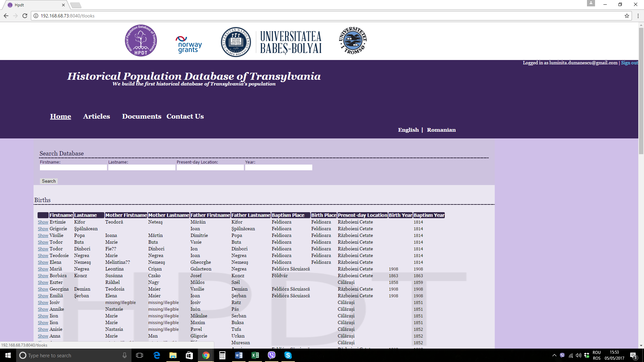Click the Historical Population Database of Transylvania title

point(194,76)
